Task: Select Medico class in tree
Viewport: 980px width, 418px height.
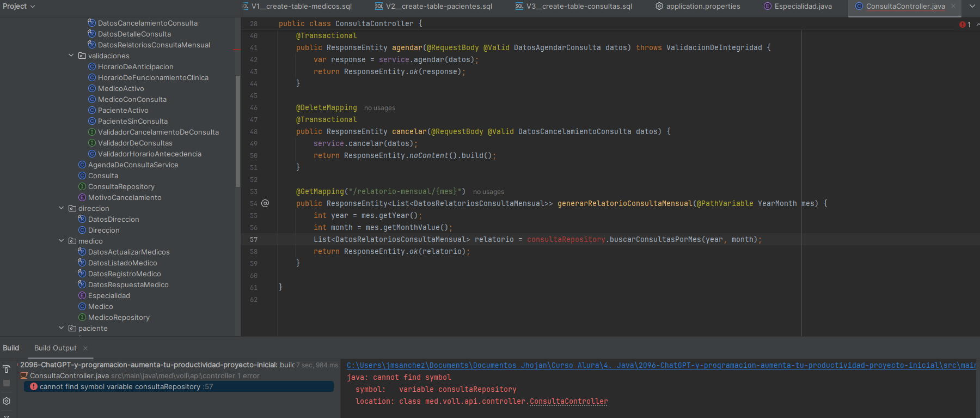Action: [100, 306]
